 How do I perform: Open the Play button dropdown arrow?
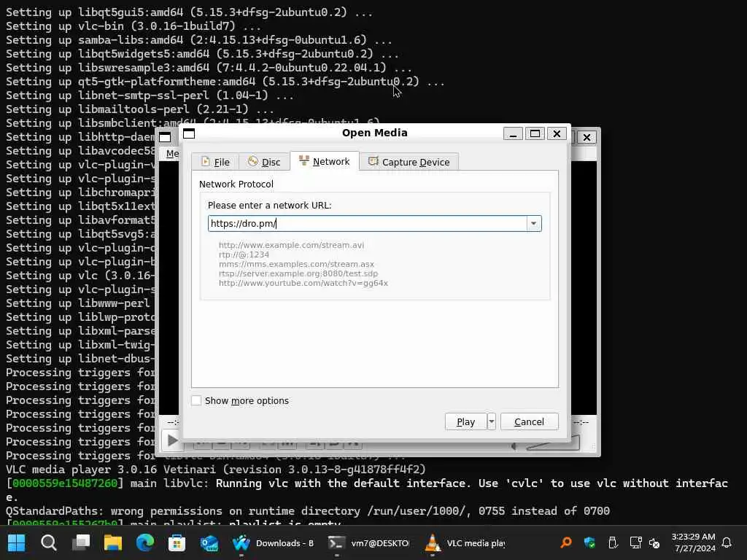(x=492, y=421)
